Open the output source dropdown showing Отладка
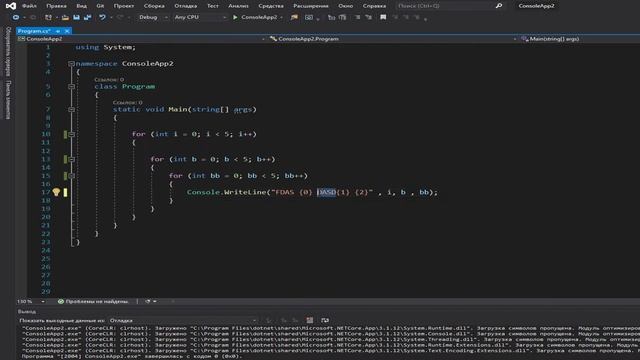This screenshot has height=360, width=640. 183,320
